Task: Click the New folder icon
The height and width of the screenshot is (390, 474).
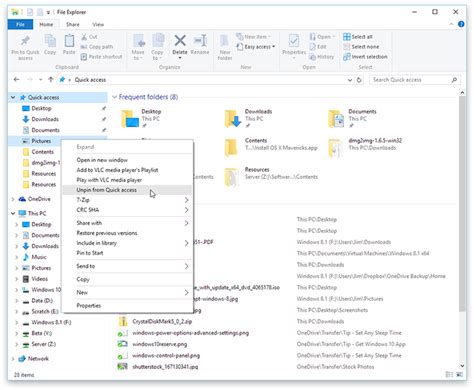Action: coord(224,41)
